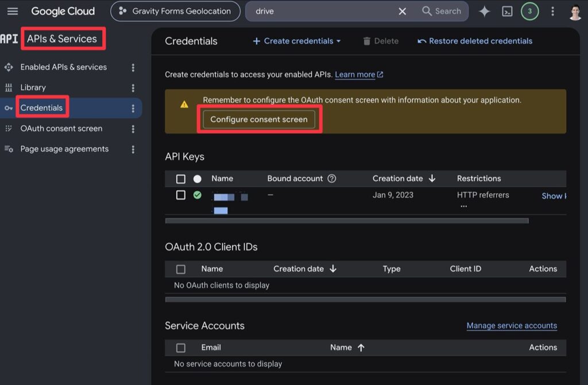The image size is (588, 385).
Task: Sort service accounts by Name arrow
Action: 361,348
